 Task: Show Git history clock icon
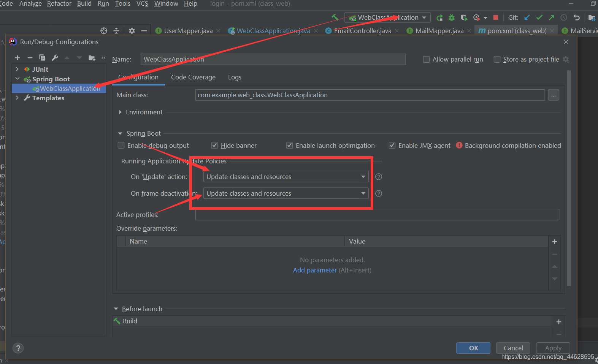tap(564, 17)
